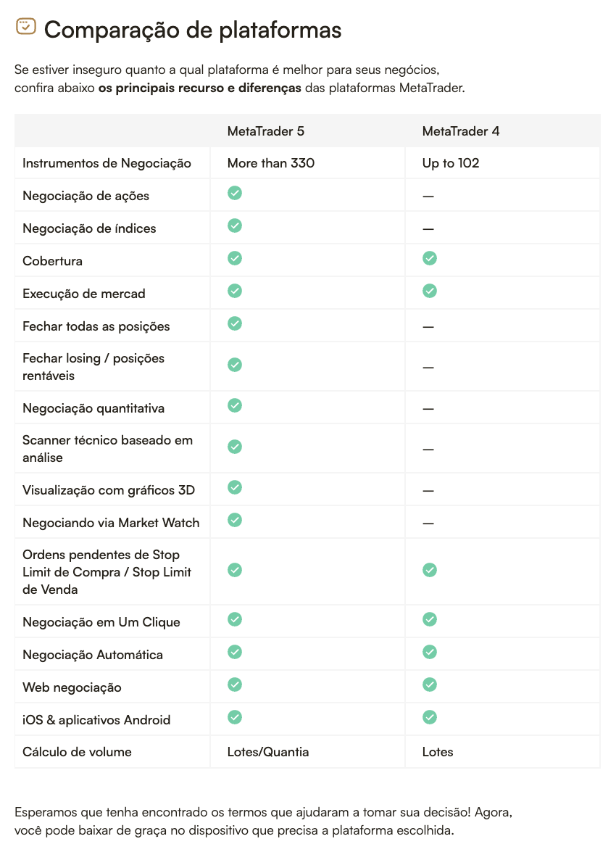Click MetaTrader 5 Fechar todas as posições checkmark
The image size is (616, 852).
tap(235, 323)
